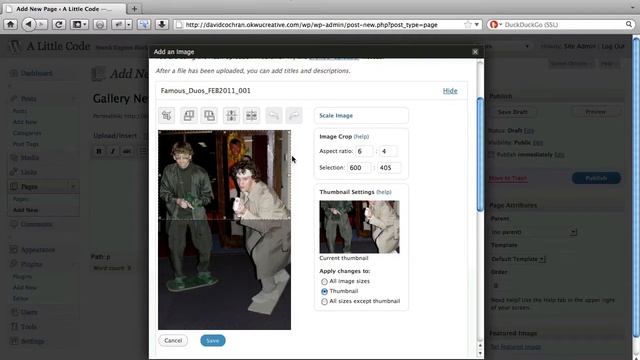Click aspect ratio width field
640x360 pixels.
pyautogui.click(x=364, y=151)
